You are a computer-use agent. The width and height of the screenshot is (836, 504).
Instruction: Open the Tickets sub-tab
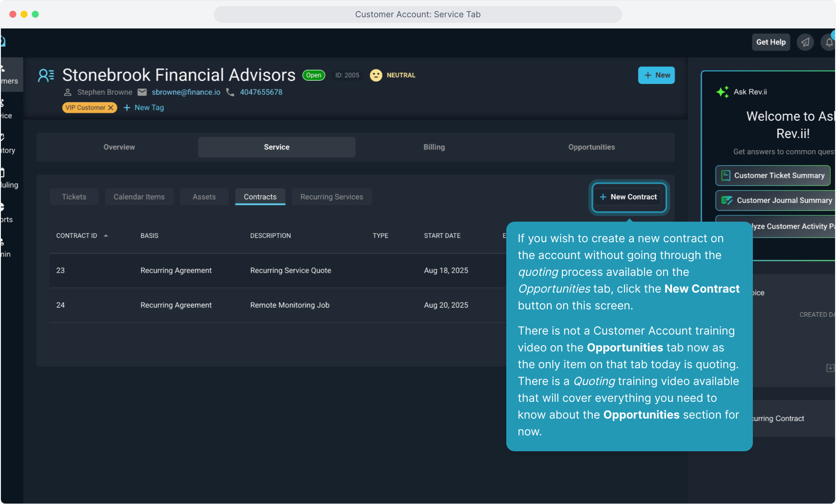coord(74,197)
